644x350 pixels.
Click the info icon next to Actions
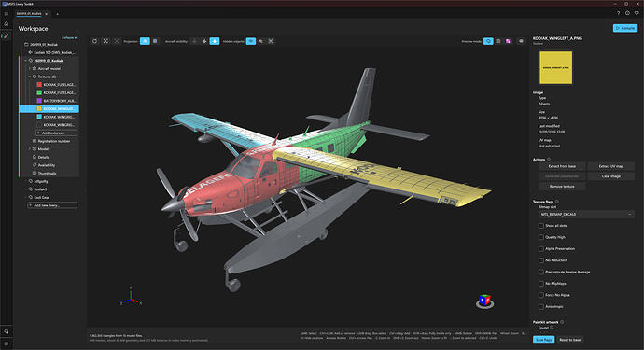click(549, 160)
